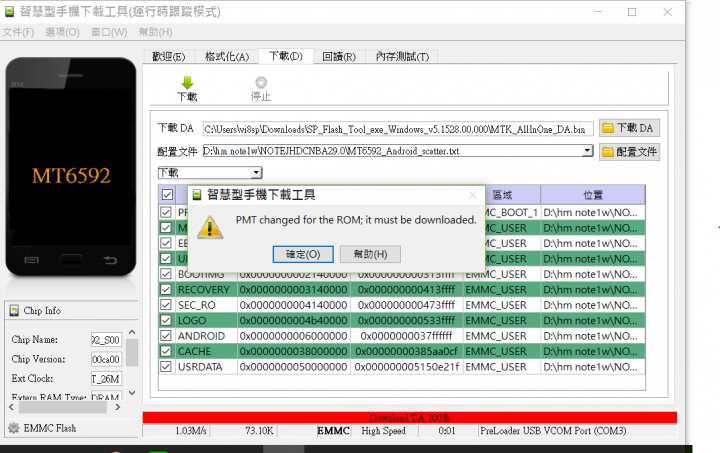The image size is (720, 453).
Task: Click the 區域 column header
Action: click(502, 195)
